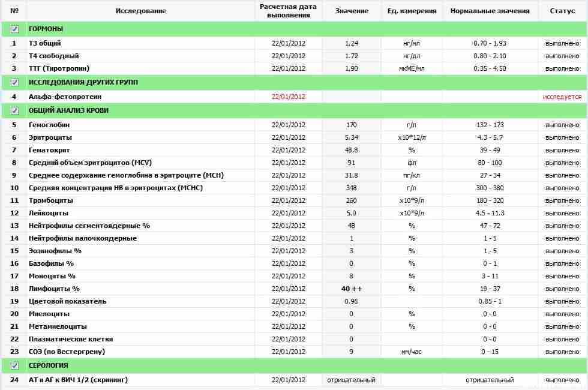Screen dimensions: 588x390
Task: Click the отрицательный result value for ВИЧ
Action: [x=351, y=380]
